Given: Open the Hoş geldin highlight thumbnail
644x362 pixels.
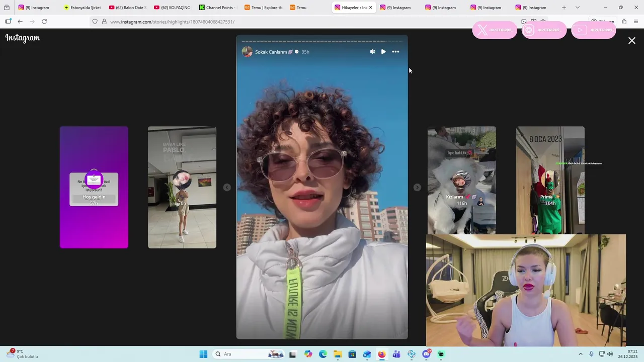Looking at the screenshot, I should [94, 187].
